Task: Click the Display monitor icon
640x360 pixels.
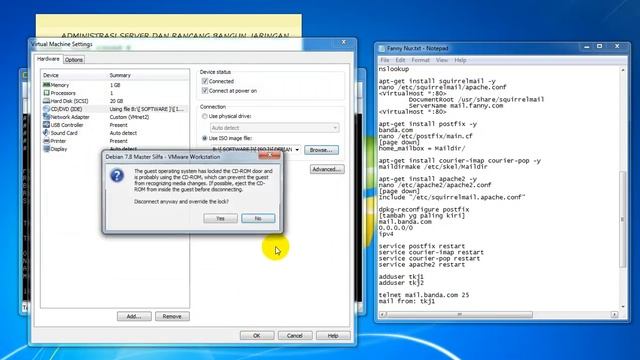Action: pos(47,149)
